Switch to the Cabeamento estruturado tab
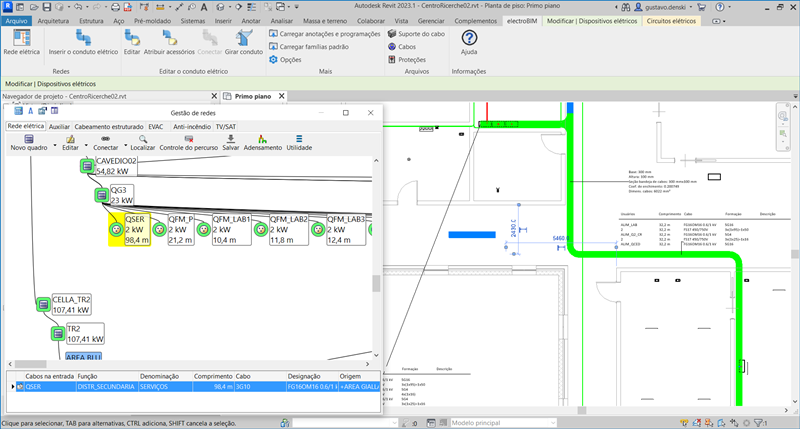 click(x=109, y=127)
